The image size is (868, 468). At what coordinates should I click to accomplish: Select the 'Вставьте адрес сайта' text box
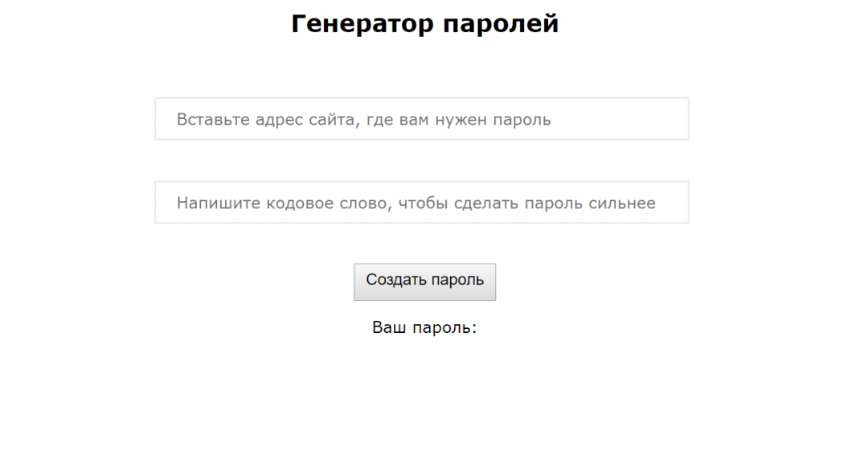tap(421, 119)
